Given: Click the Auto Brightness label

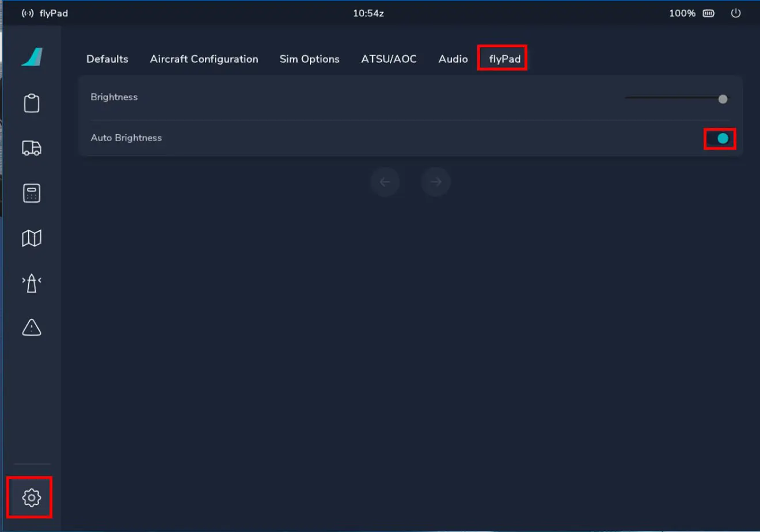Looking at the screenshot, I should (x=126, y=138).
